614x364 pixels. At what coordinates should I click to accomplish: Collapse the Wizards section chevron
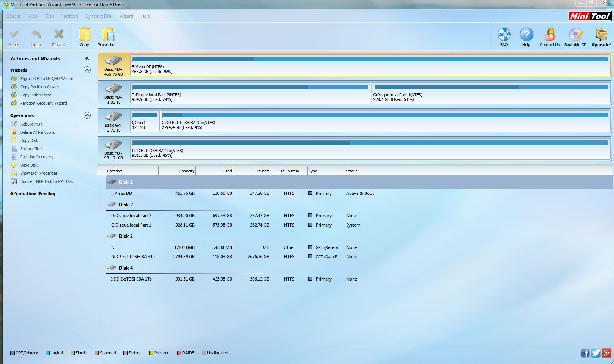(x=87, y=70)
